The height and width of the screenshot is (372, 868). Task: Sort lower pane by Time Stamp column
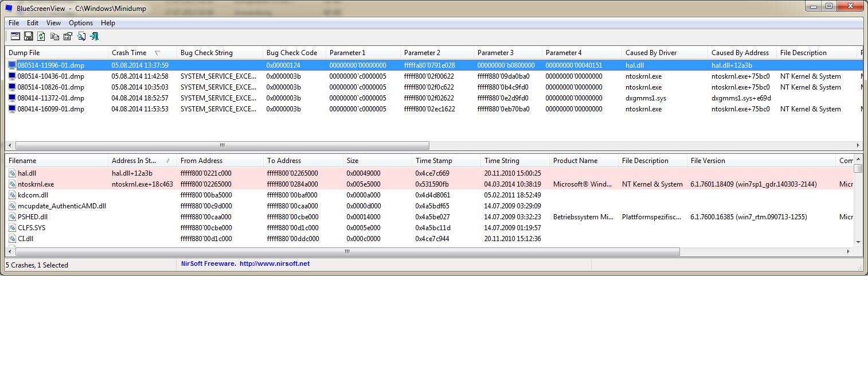click(x=447, y=161)
